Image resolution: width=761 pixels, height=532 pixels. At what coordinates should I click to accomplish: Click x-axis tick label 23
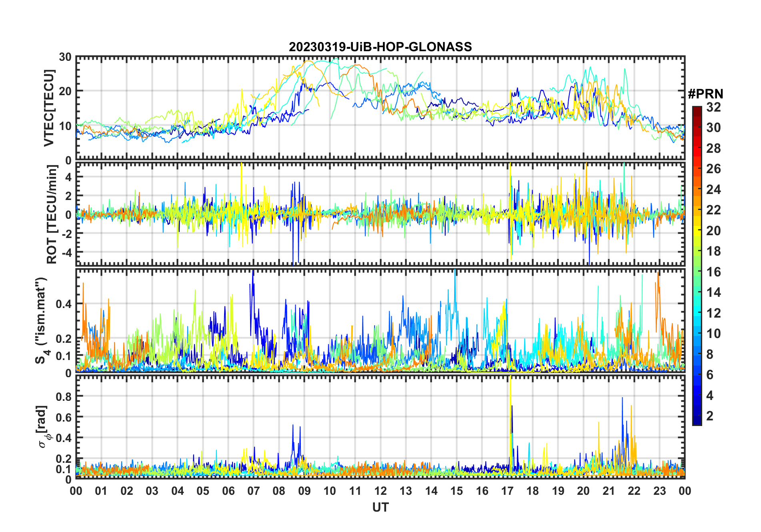click(659, 491)
